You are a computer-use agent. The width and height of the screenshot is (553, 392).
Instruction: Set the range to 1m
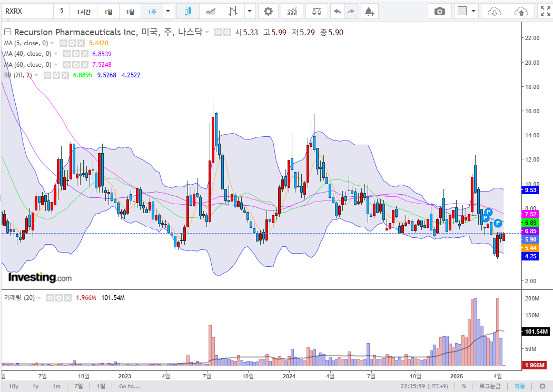[56, 386]
